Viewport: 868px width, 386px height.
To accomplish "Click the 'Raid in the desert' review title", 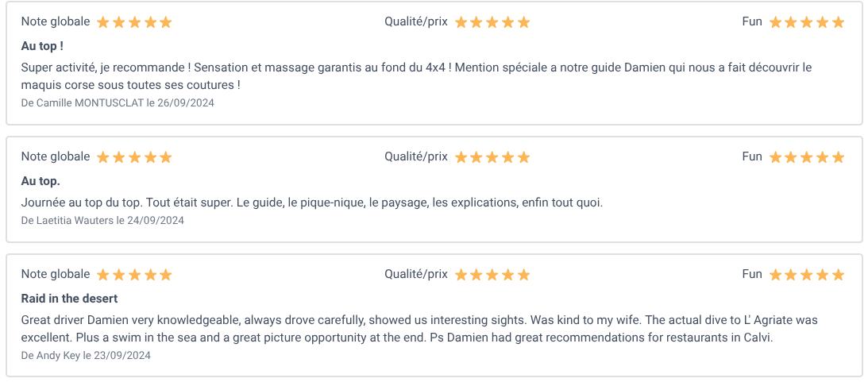I will coord(69,299).
